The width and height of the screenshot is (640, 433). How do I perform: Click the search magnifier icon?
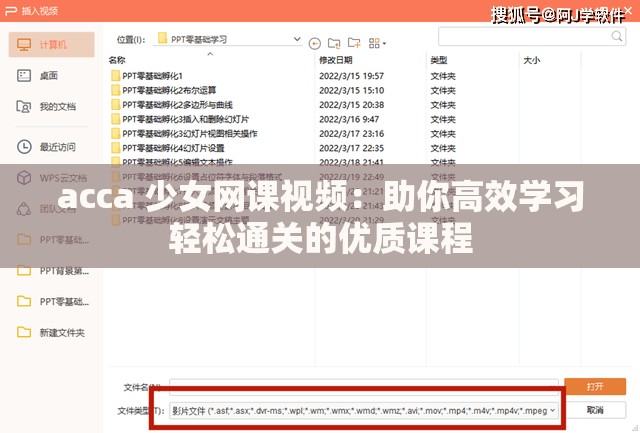coord(617,36)
